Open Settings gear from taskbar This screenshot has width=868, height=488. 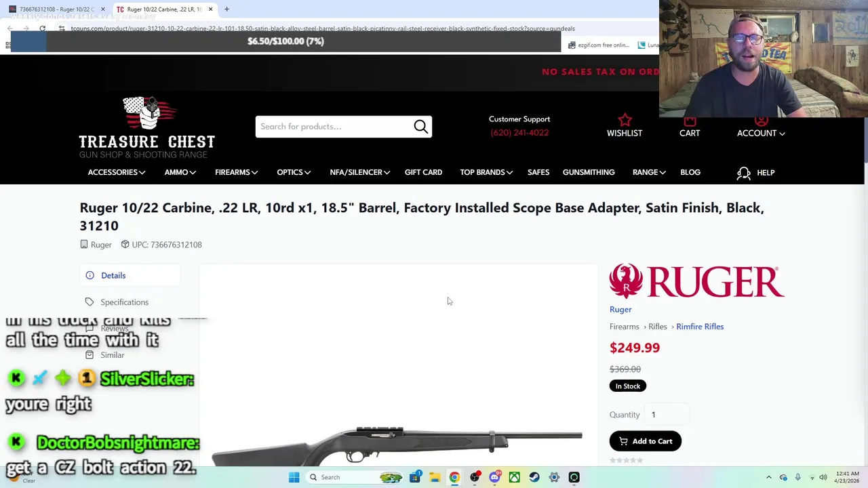coord(554,477)
